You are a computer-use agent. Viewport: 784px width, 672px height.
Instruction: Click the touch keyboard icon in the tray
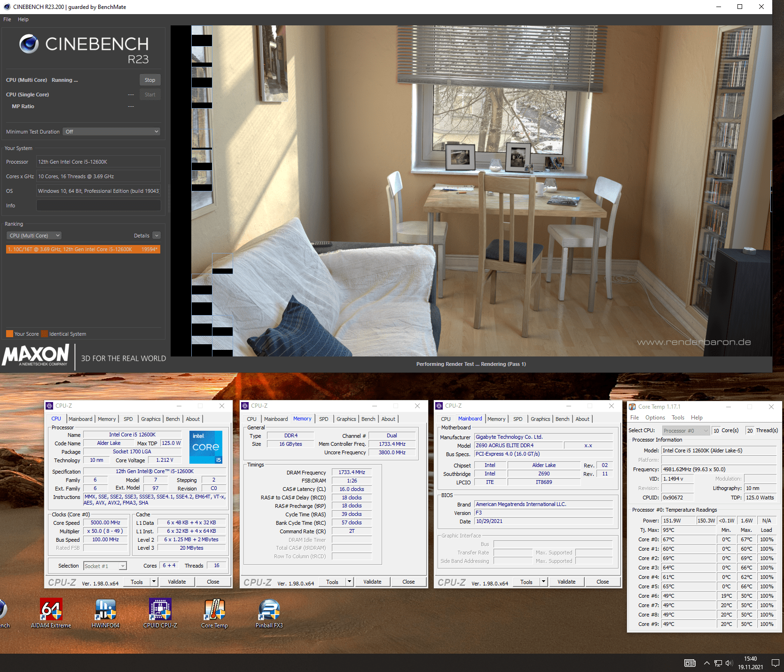pyautogui.click(x=690, y=663)
